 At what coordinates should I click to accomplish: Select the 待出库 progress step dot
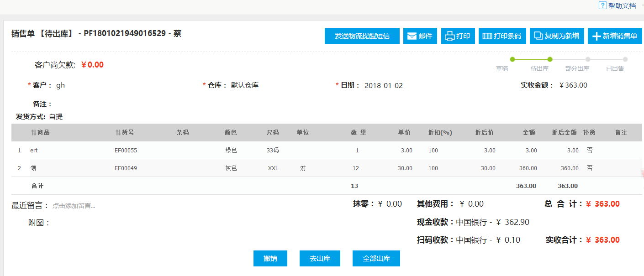tap(550, 59)
